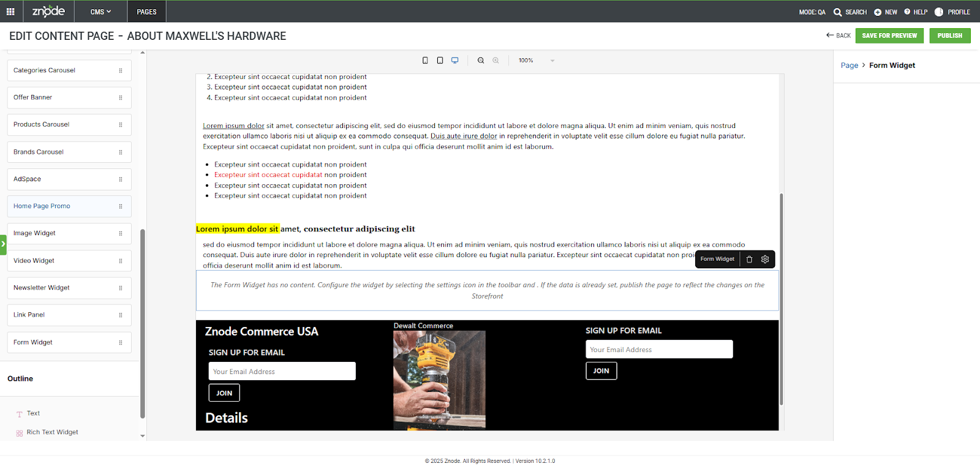
Task: Click the Search magnifier icon
Action: pos(838,12)
